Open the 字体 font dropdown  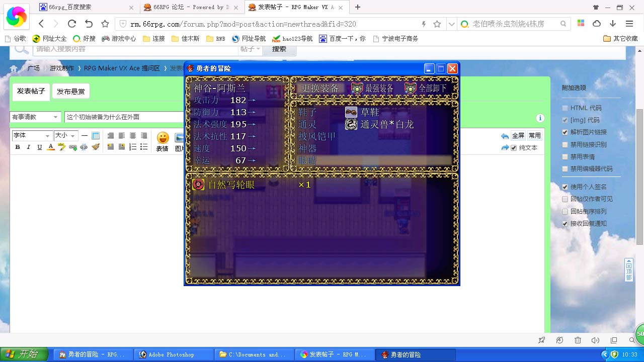[x=32, y=136]
